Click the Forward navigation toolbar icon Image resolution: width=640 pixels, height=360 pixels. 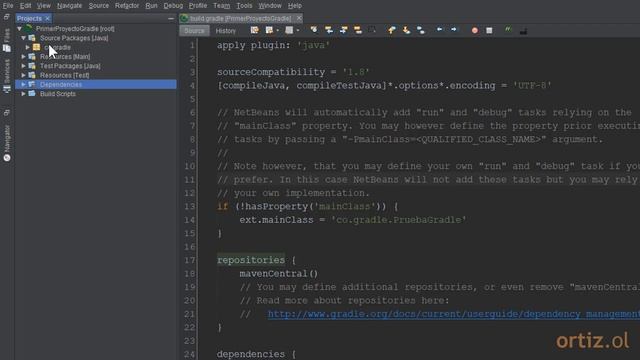coord(289,30)
